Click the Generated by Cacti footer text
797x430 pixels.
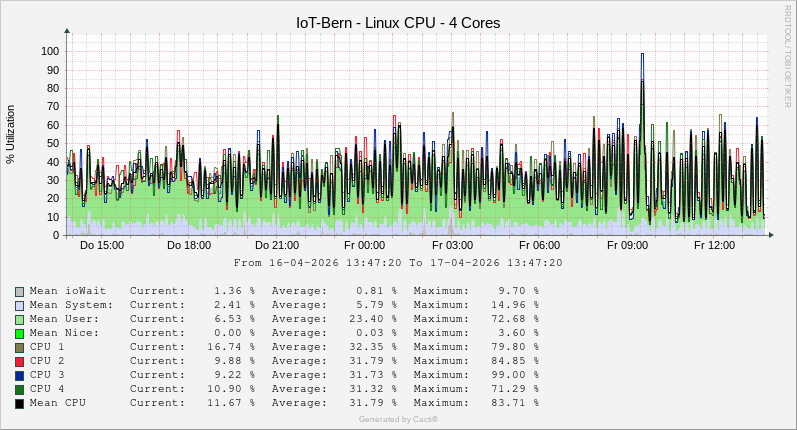pyautogui.click(x=398, y=419)
